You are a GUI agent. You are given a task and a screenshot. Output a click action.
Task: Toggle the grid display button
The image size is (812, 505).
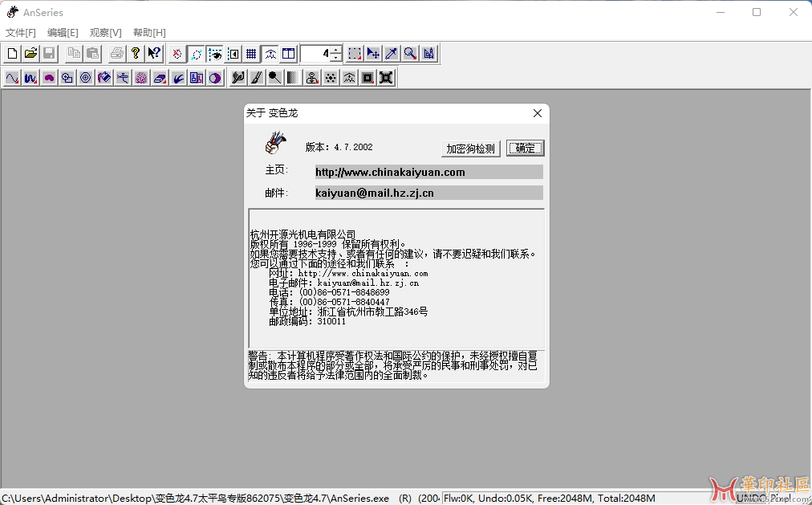[x=252, y=53]
